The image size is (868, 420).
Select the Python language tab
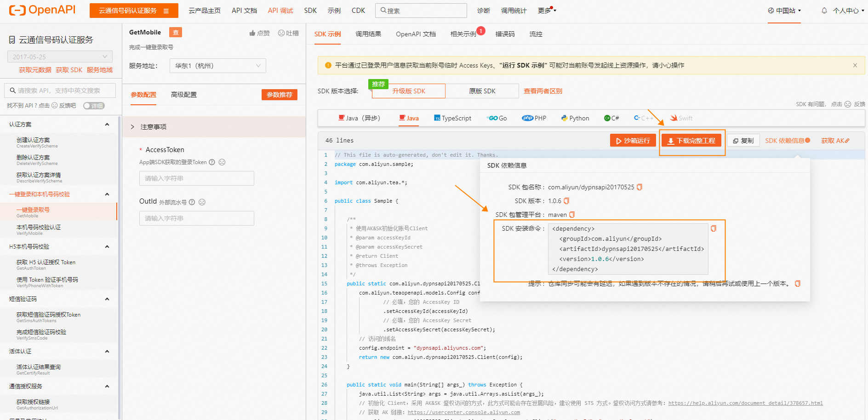(575, 118)
